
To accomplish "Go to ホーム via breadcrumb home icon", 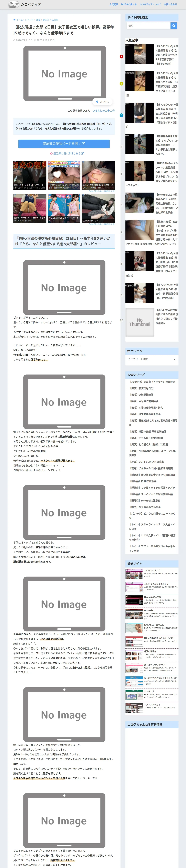I will 18,20.
